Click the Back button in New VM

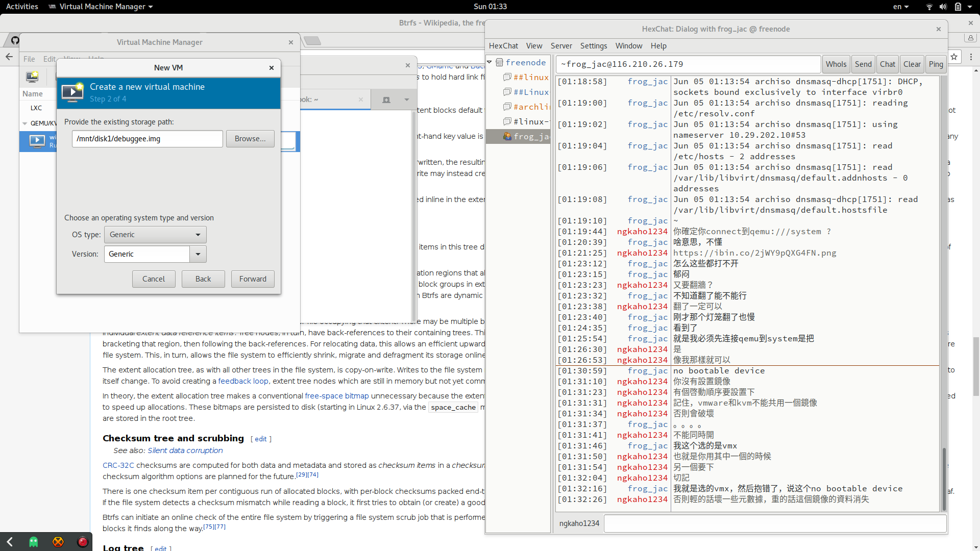(203, 279)
